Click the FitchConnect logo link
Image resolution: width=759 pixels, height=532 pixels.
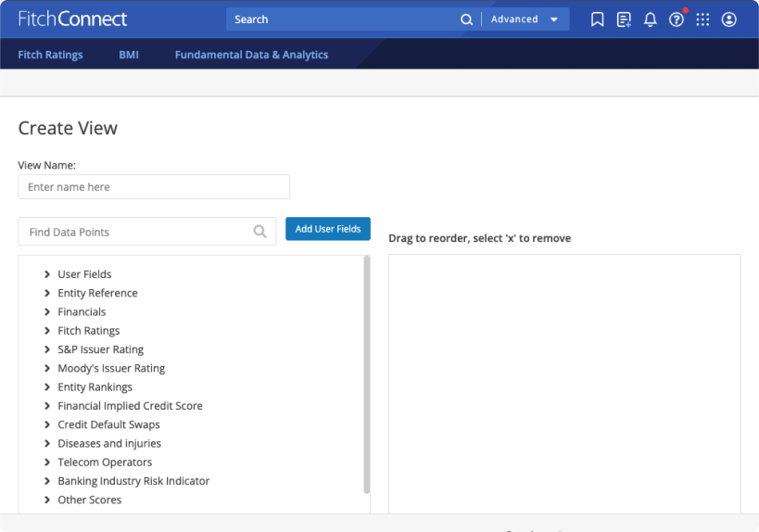pos(72,19)
